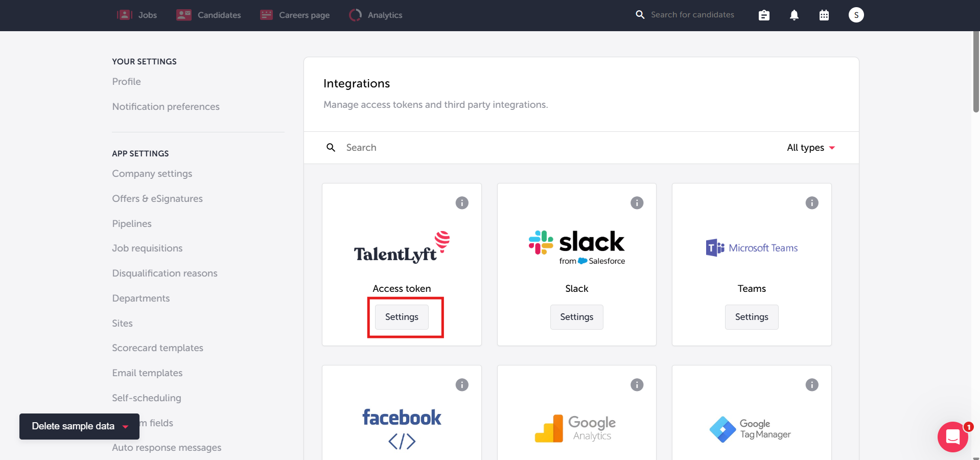Open Access token Settings button
The image size is (980, 460).
tap(402, 317)
